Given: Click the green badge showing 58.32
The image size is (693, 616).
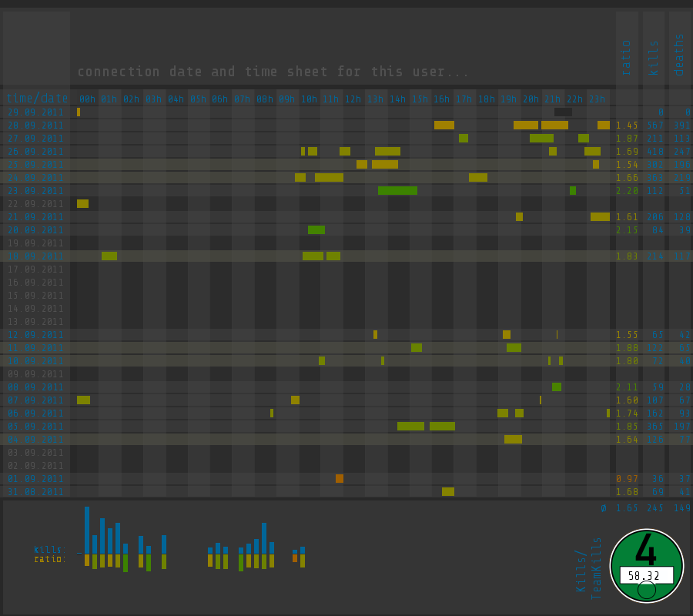Looking at the screenshot, I should [647, 566].
